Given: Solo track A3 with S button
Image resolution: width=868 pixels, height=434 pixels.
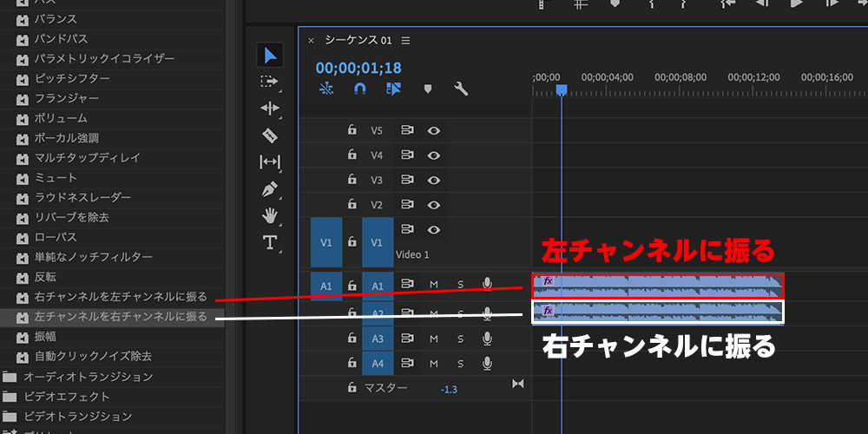Looking at the screenshot, I should (461, 338).
